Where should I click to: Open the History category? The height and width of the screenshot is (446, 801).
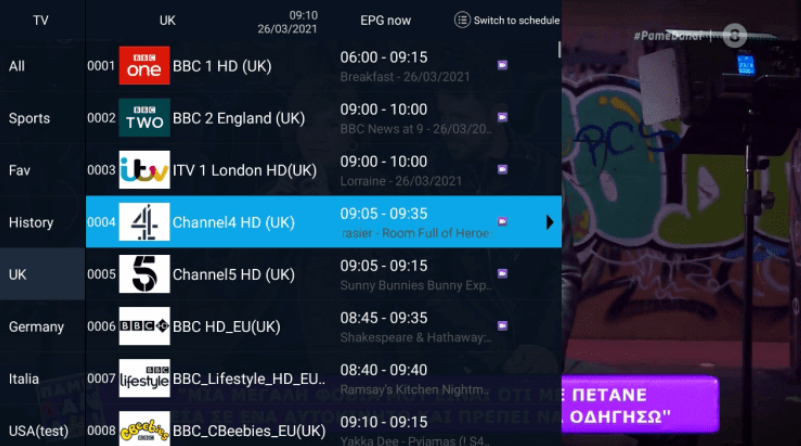click(31, 222)
